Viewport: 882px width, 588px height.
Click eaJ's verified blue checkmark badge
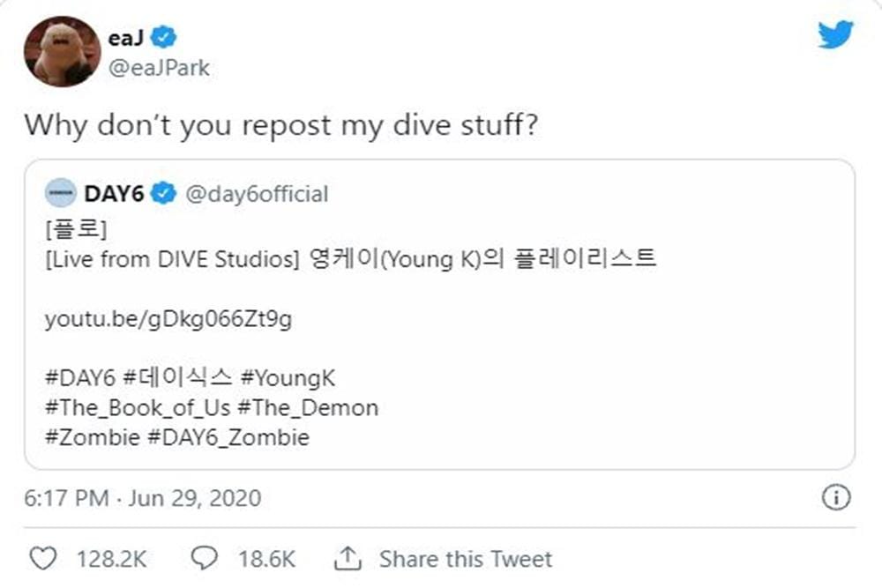[x=161, y=36]
